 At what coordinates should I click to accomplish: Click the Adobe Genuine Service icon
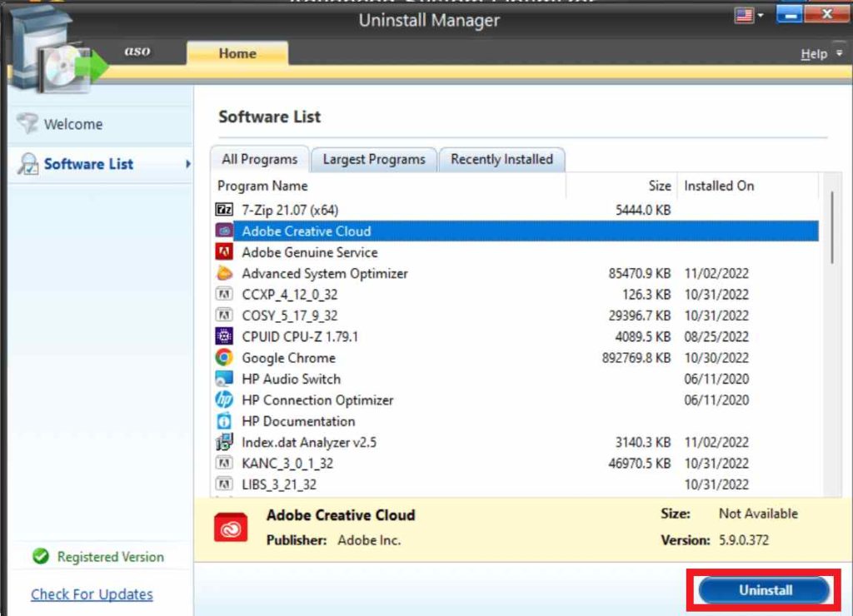[x=224, y=252]
